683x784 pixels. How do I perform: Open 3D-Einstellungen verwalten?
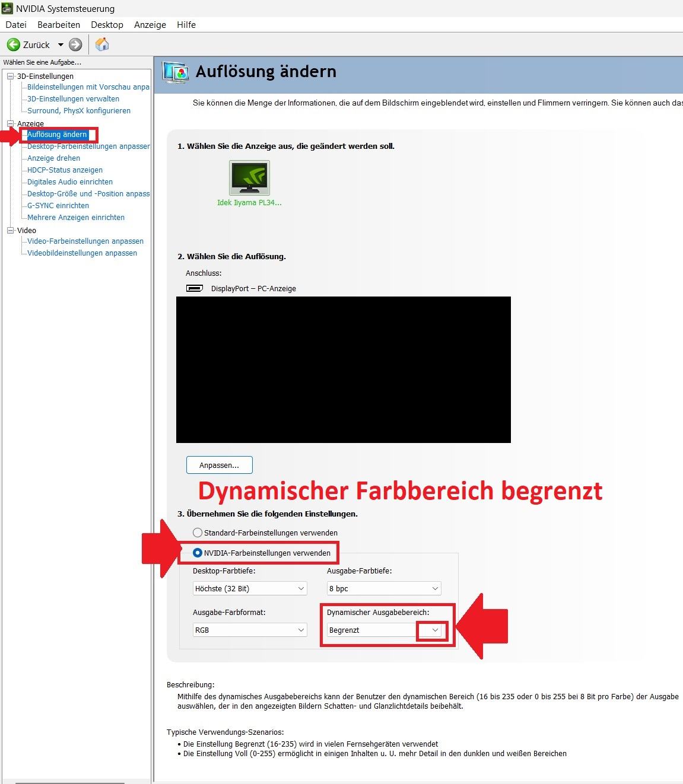pos(73,98)
